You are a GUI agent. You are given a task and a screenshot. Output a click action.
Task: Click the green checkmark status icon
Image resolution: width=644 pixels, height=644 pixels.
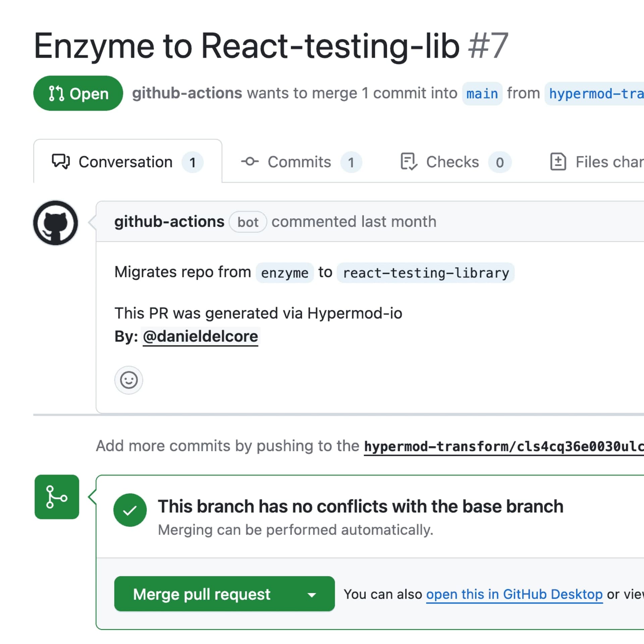click(x=130, y=510)
